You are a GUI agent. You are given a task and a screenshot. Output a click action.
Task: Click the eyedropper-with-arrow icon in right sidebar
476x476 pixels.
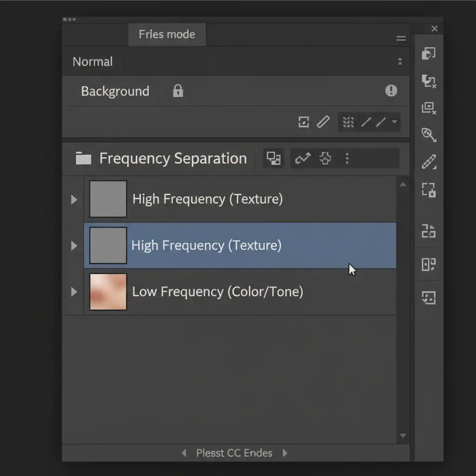click(428, 135)
